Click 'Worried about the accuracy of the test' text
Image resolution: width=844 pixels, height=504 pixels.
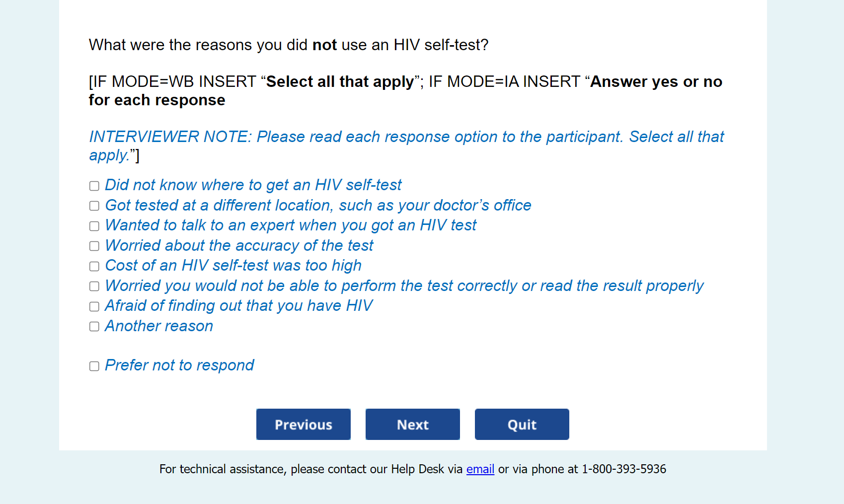239,246
